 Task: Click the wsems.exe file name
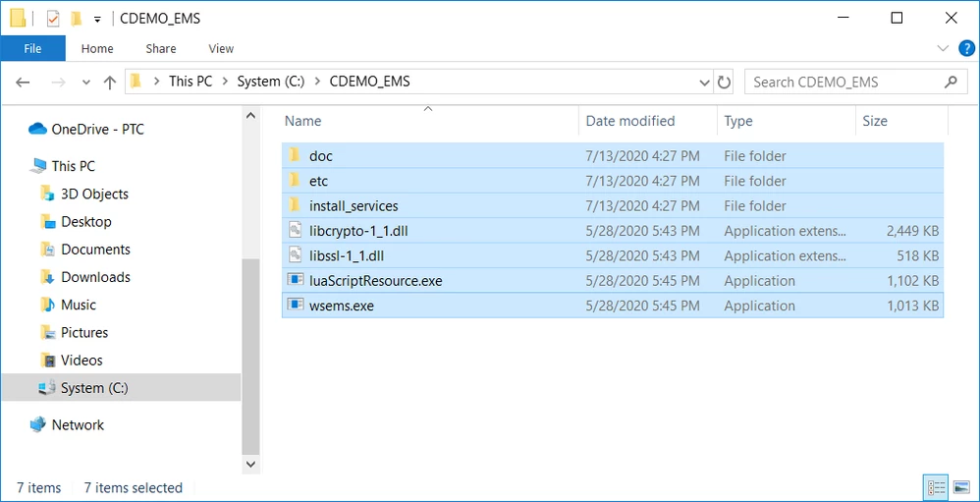(342, 306)
